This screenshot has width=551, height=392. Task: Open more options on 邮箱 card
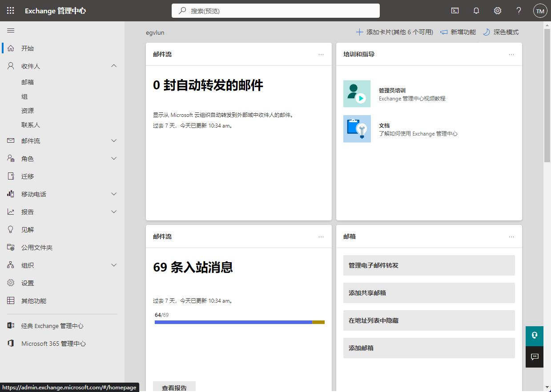click(x=511, y=236)
